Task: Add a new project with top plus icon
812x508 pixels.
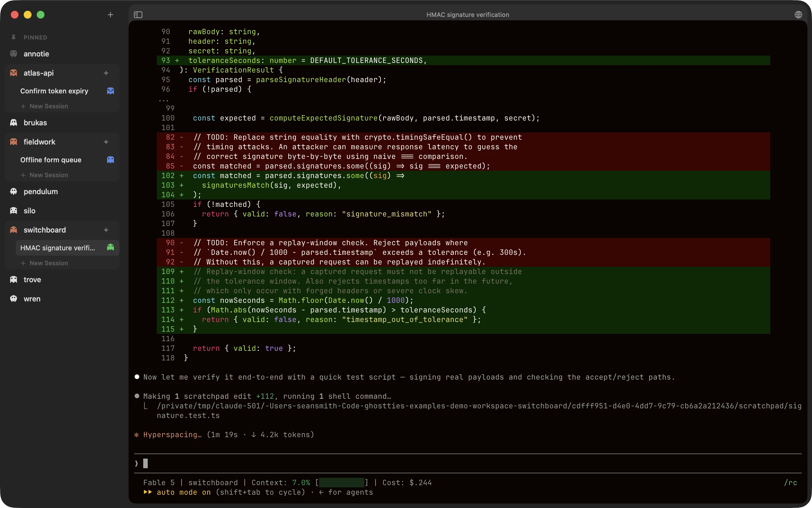Action: (x=111, y=15)
